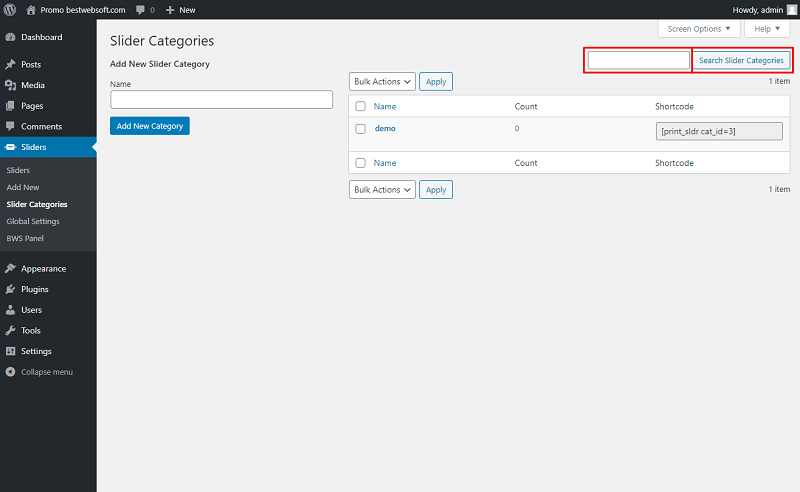Click the Collapse menu arrow icon

[x=10, y=372]
